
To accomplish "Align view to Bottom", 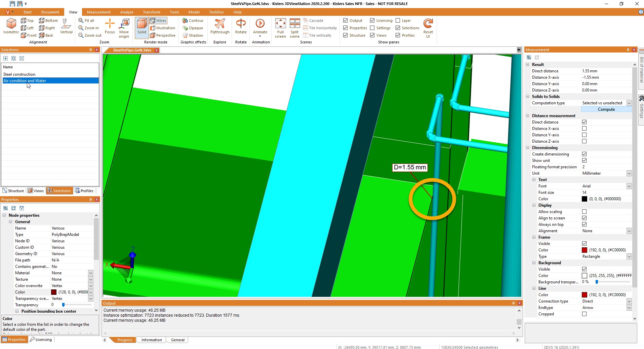I will 48,21.
